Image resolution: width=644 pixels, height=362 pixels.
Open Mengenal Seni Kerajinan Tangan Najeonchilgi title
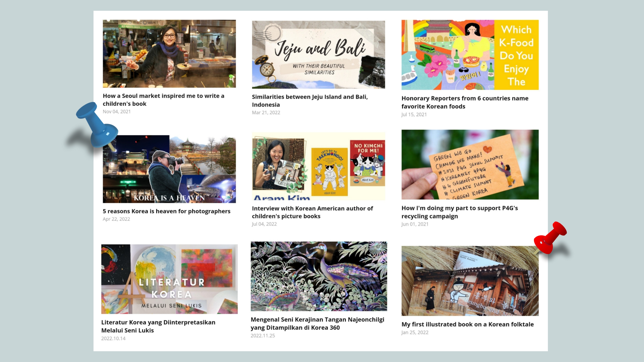[x=318, y=324]
